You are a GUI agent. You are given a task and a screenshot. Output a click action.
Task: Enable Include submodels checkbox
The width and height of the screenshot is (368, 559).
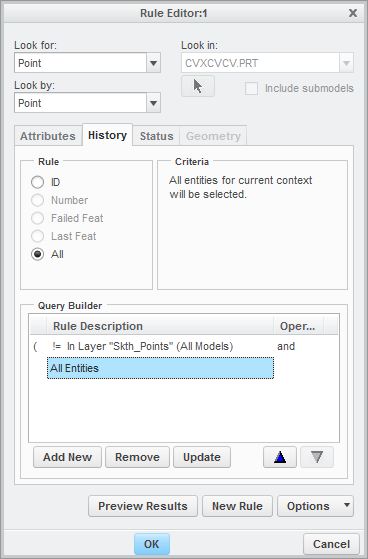click(251, 88)
